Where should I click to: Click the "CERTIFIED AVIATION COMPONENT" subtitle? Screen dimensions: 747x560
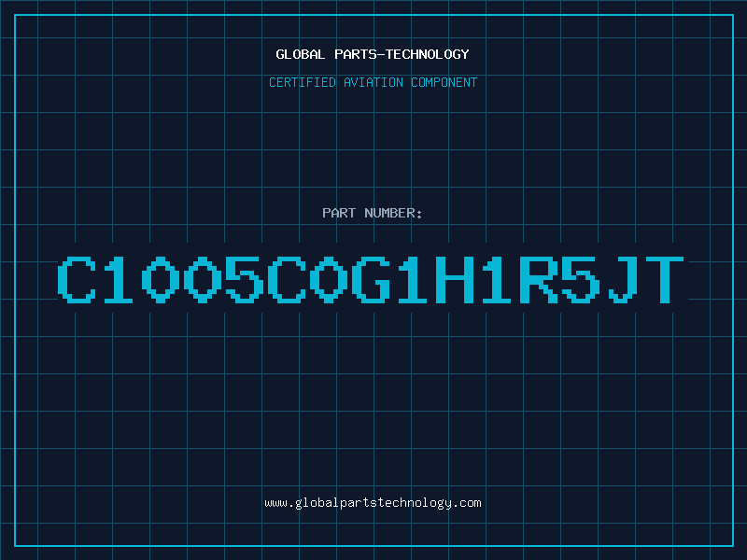[373, 82]
